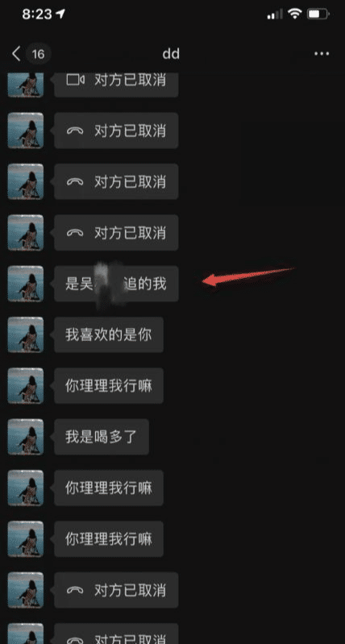
Task: Tap the first 你理理我行嘛 message
Action: click(109, 385)
